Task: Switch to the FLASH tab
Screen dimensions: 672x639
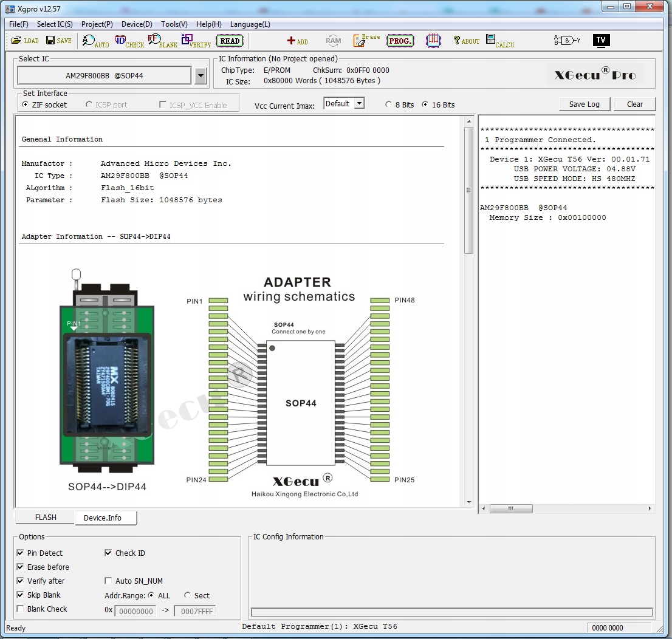Action: [x=44, y=518]
